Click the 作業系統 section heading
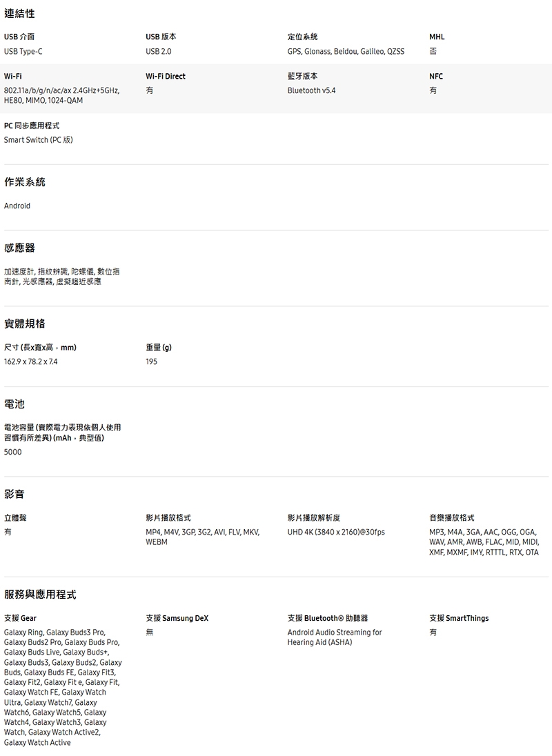The width and height of the screenshot is (552, 756). 25,183
